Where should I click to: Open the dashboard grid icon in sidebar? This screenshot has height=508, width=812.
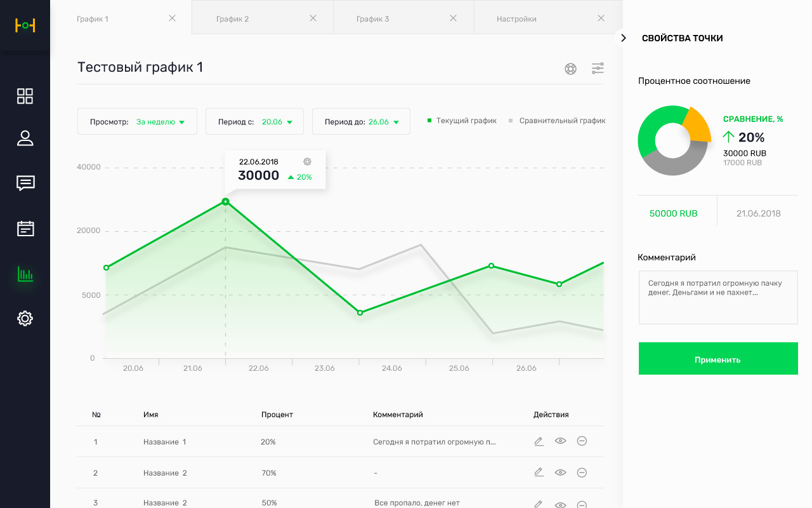[25, 97]
